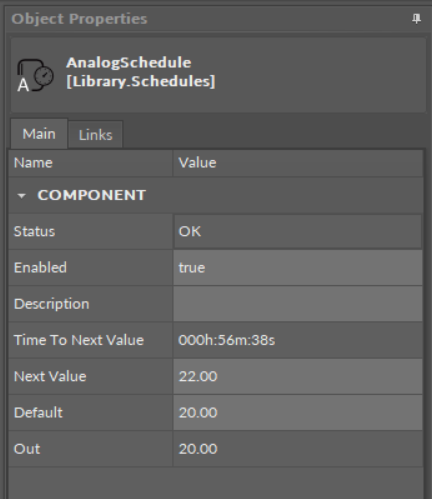Viewport: 432px width, 499px height.
Task: Click the Out 20.00 value cell
Action: coord(298,449)
